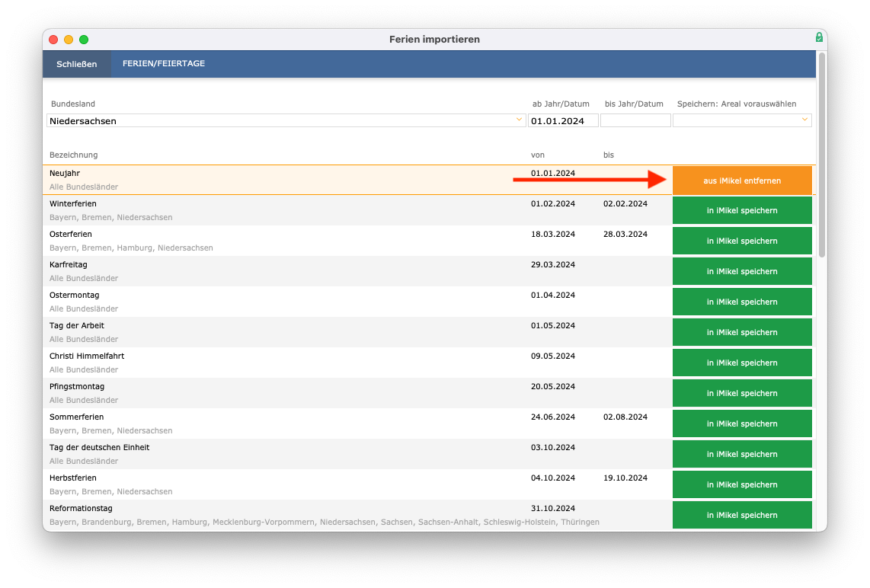Save Christi Himmelfahrt in iMikel
Screen dimensions: 870x588
pos(742,363)
